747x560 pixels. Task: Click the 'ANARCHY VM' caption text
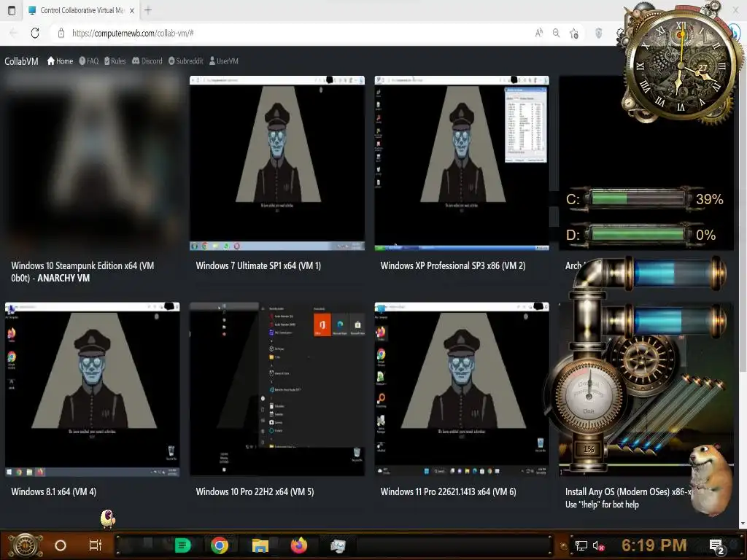pyautogui.click(x=63, y=278)
